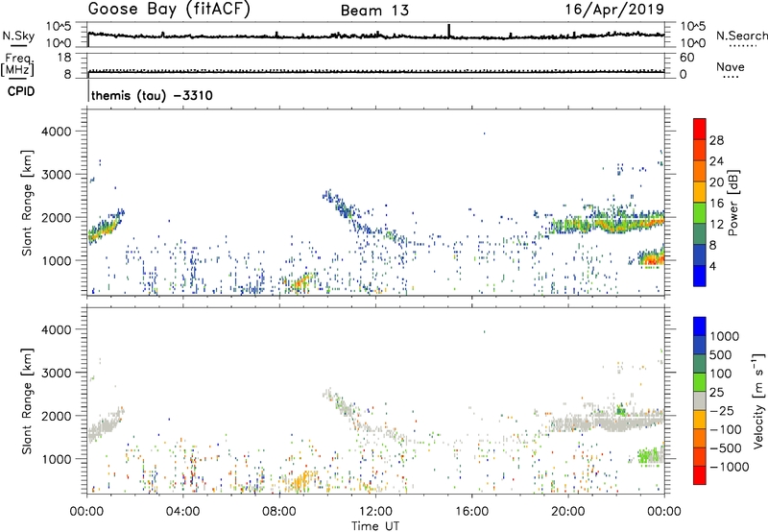Click the Slant Range label of power panel
This screenshot has height=532, width=768.
(x=27, y=203)
